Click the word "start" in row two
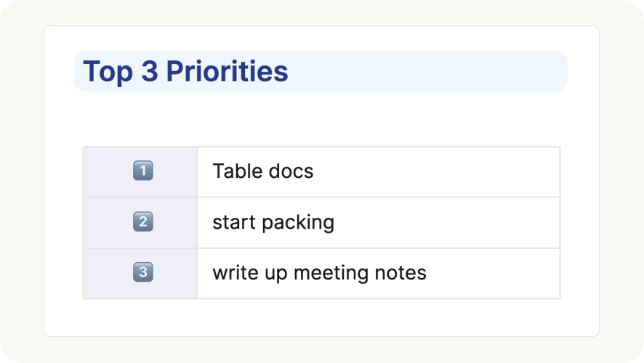The image size is (644, 363). (x=230, y=222)
